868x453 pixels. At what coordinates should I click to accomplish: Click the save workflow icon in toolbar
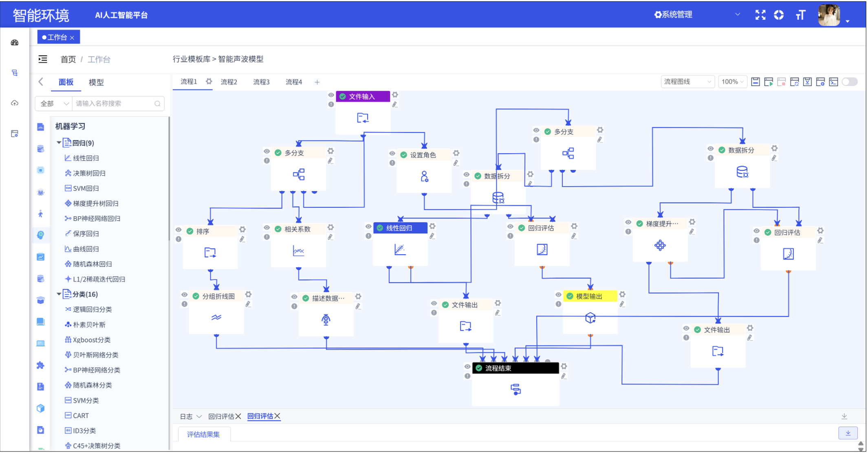click(755, 82)
